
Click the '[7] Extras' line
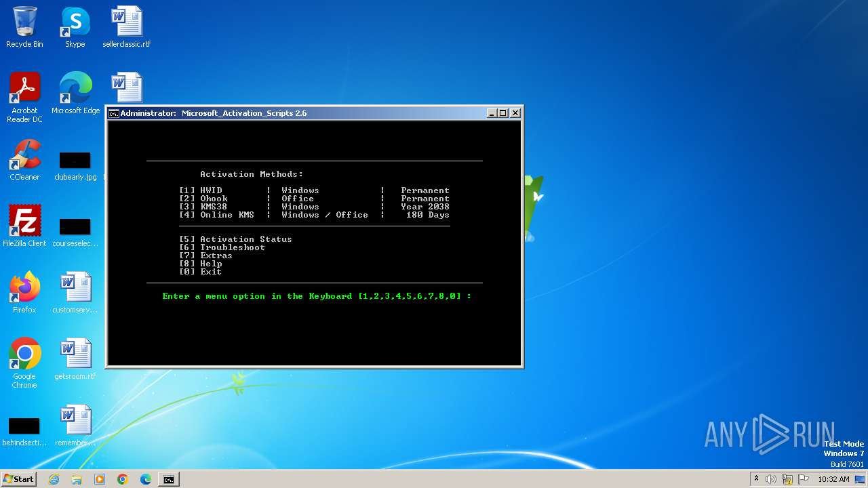tap(206, 256)
